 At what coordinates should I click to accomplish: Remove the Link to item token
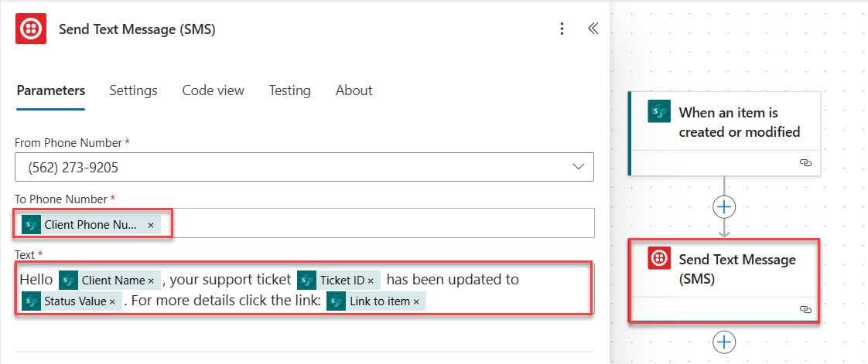point(416,302)
